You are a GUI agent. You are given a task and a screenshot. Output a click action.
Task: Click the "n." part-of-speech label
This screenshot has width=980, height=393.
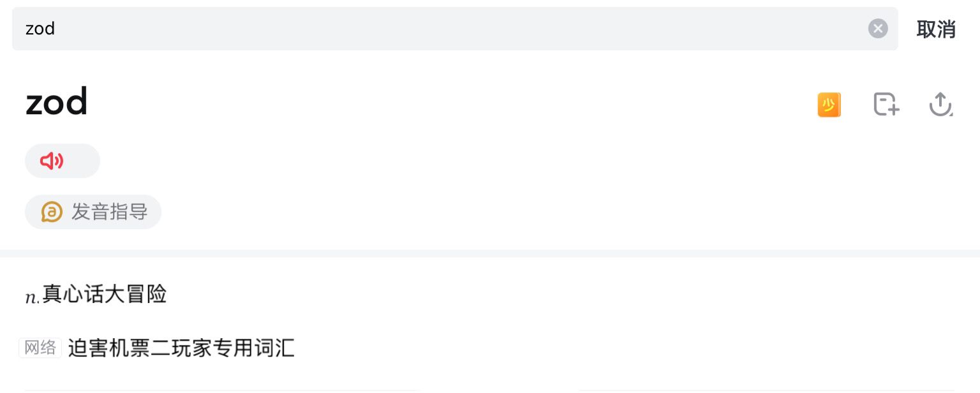tap(33, 297)
